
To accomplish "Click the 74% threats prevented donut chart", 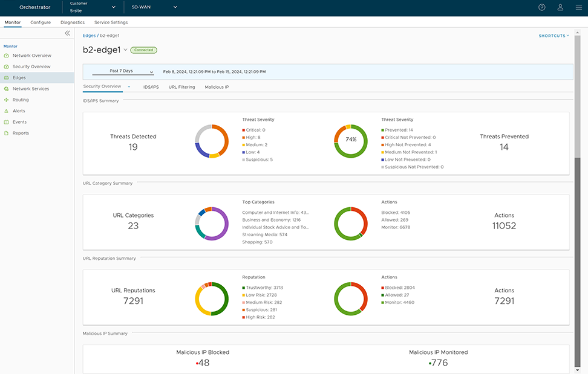I will 351,140.
